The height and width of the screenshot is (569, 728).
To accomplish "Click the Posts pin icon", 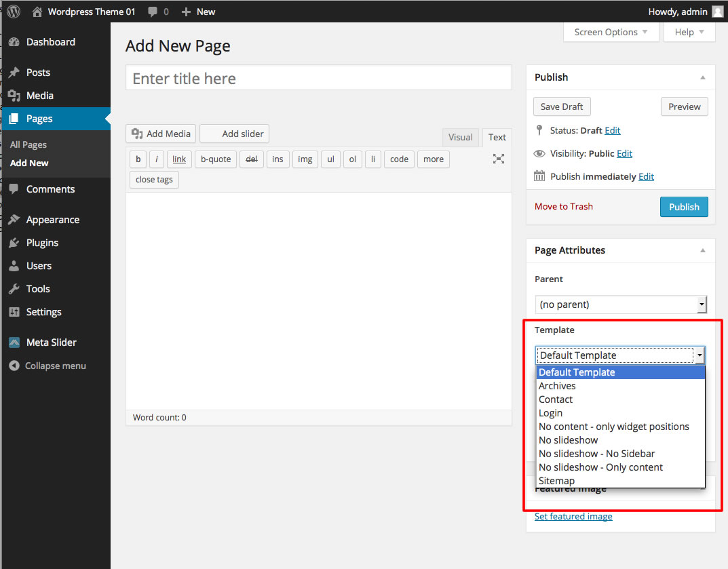I will (14, 73).
